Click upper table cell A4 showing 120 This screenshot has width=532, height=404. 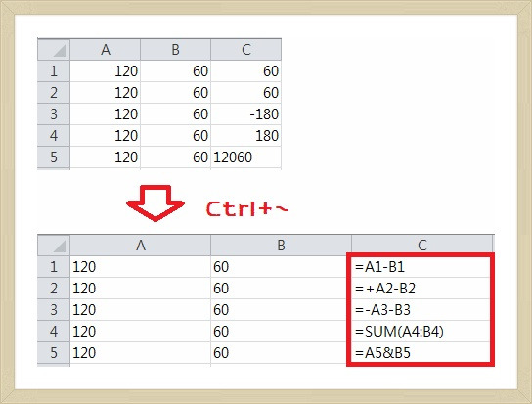[106, 135]
